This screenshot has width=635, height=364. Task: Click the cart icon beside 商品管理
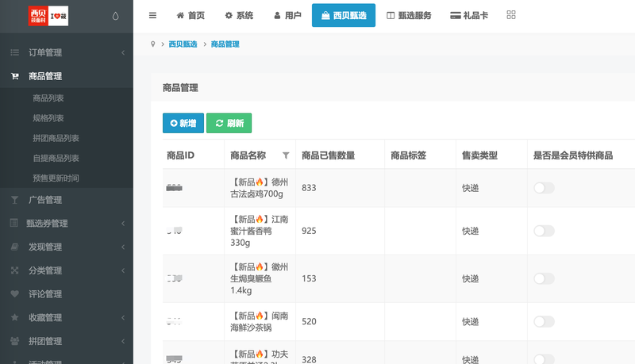click(14, 76)
